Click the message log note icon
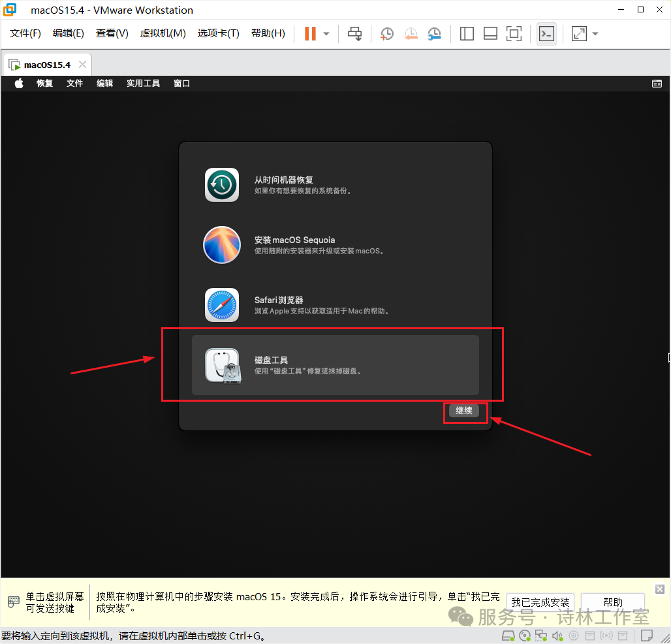The width and height of the screenshot is (671, 644). tap(647, 636)
